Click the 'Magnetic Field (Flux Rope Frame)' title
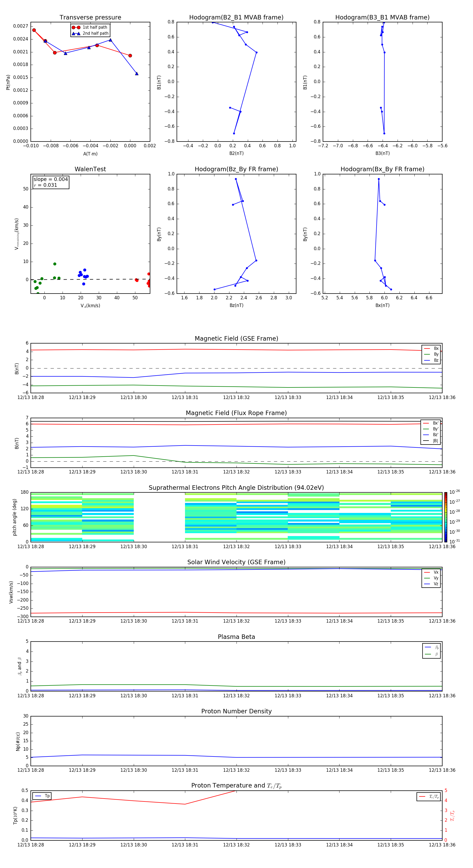 coord(236,413)
